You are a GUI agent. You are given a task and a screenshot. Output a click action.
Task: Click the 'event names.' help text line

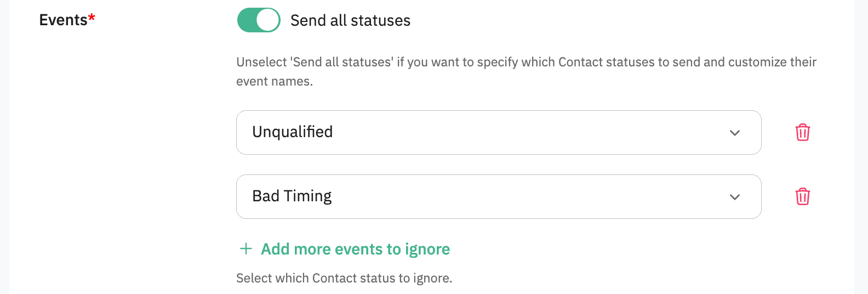pyautogui.click(x=275, y=81)
